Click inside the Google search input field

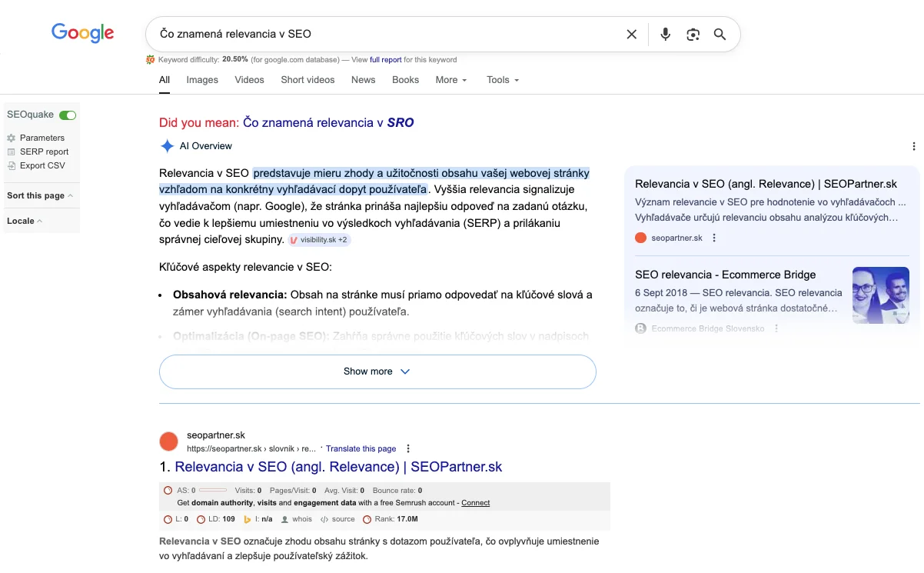pyautogui.click(x=384, y=35)
